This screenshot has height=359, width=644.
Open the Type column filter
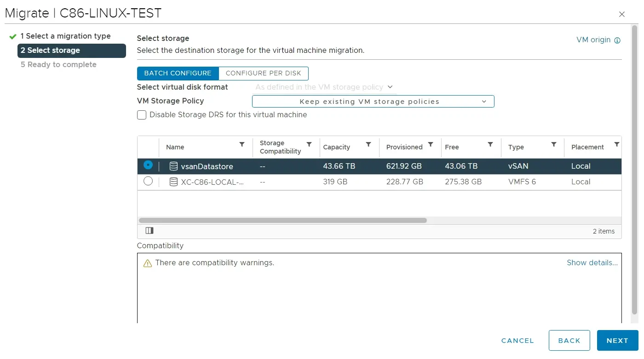coord(554,144)
